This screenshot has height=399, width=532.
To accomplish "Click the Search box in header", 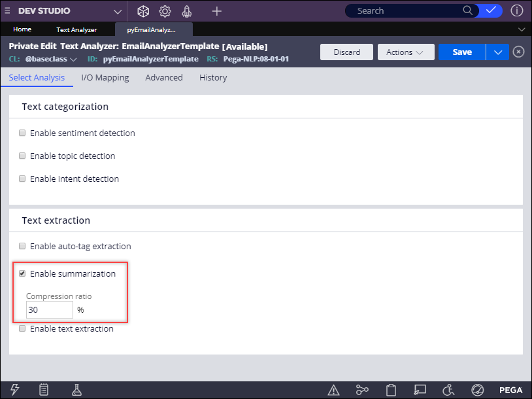I will pyautogui.click(x=405, y=11).
